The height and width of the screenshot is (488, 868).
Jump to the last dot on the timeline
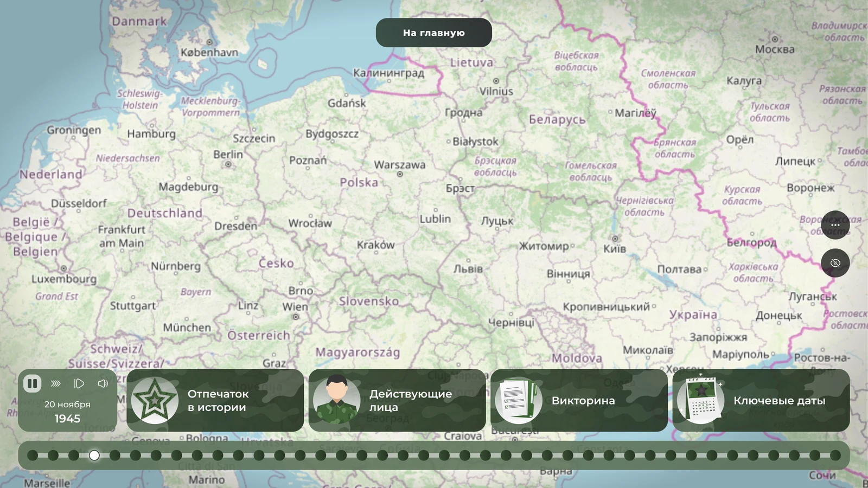click(x=835, y=455)
